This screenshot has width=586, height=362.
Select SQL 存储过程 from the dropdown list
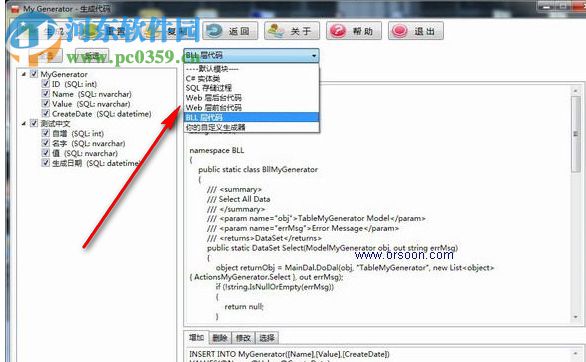[x=252, y=88]
